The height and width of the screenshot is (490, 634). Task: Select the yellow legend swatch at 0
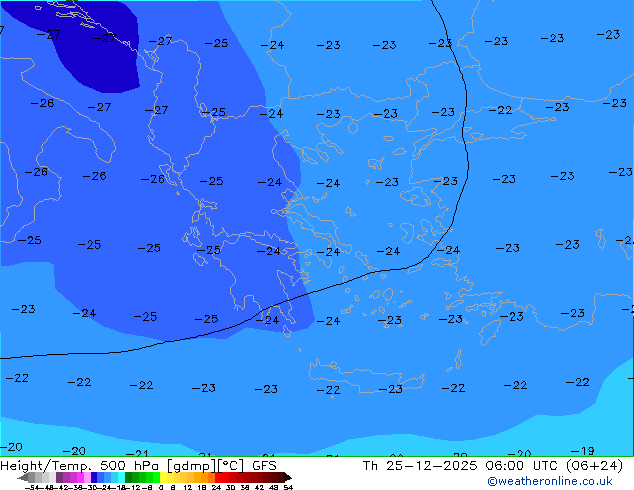coord(163,477)
